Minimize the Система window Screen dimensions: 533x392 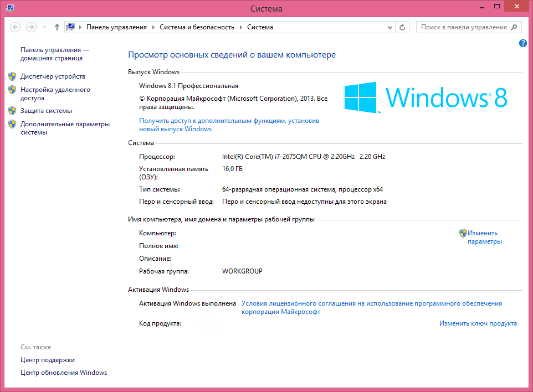coord(482,7)
